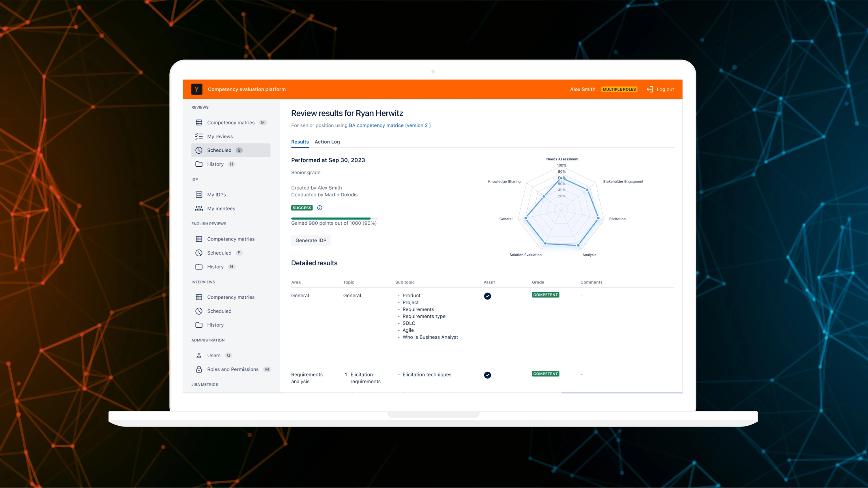
Task: Click the Elicitation data point on radar chart
Action: point(598,218)
